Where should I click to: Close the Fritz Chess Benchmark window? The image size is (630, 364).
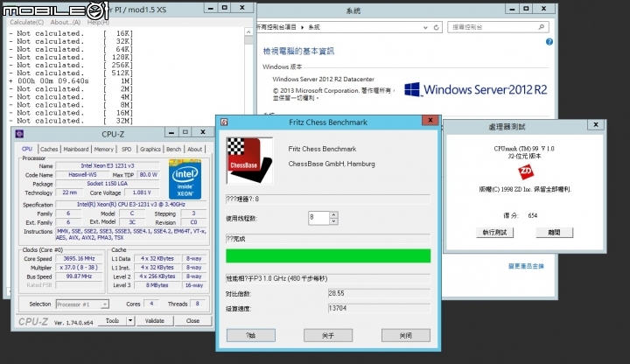click(x=430, y=120)
